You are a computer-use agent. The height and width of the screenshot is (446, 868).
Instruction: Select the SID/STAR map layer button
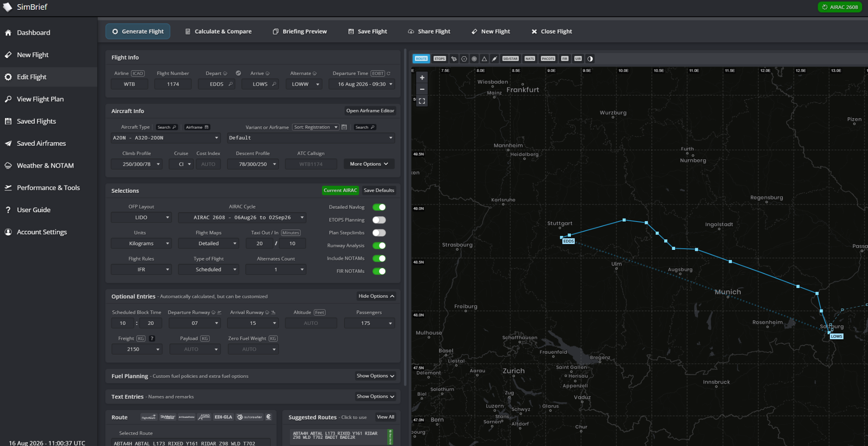click(x=510, y=59)
